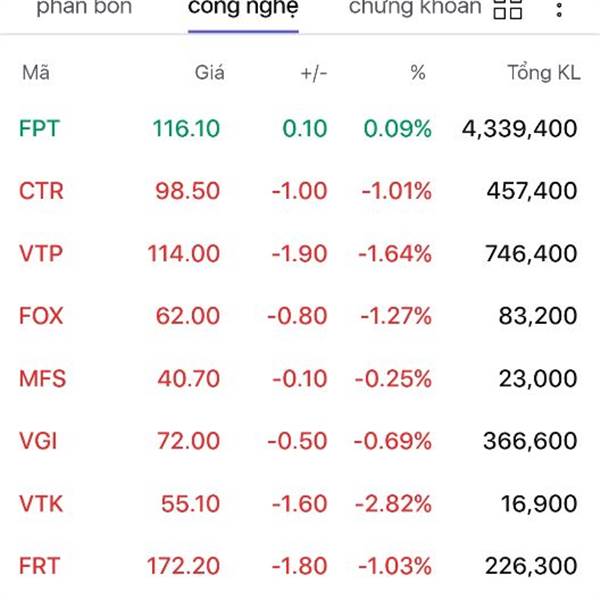Viewport: 600px width, 600px height.
Task: Open the grid view layout icon
Action: click(508, 8)
